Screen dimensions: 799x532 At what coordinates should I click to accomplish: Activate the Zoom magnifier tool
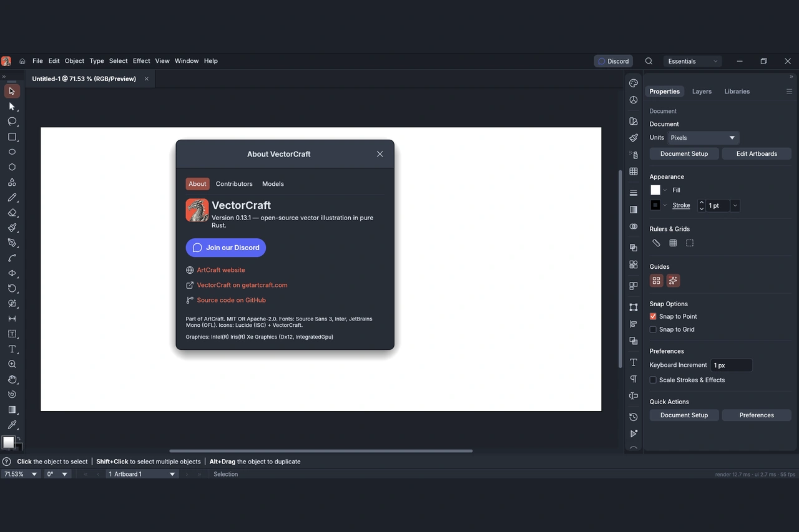[x=12, y=364]
